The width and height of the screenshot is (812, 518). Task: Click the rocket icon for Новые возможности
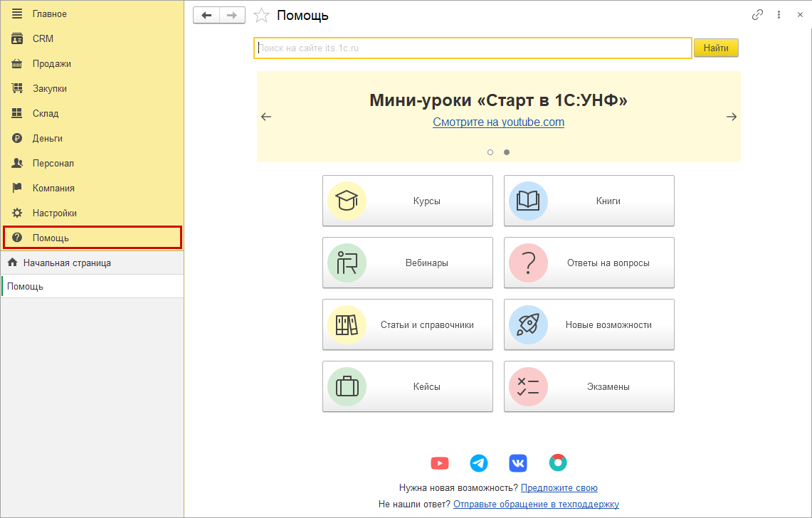[x=528, y=324]
